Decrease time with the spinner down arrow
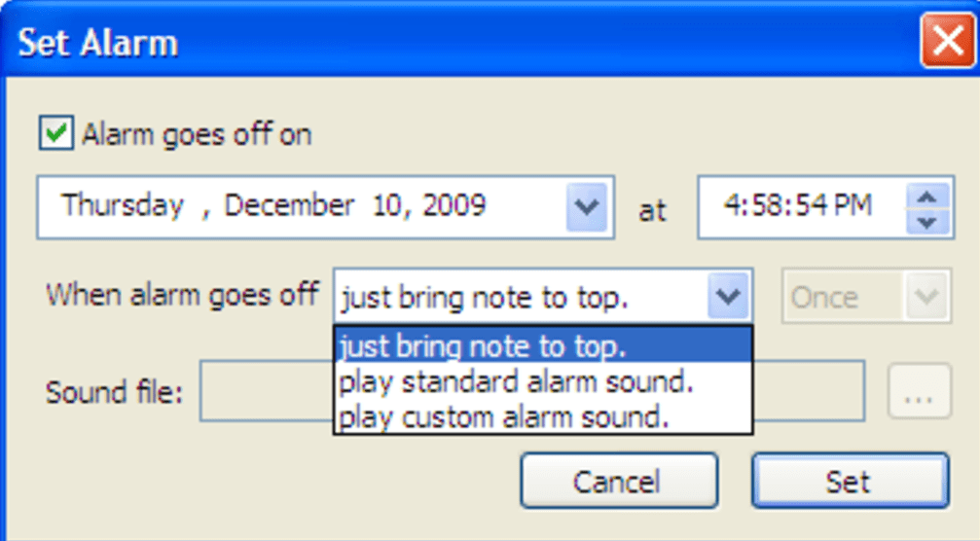Image resolution: width=980 pixels, height=541 pixels. pos(927,222)
